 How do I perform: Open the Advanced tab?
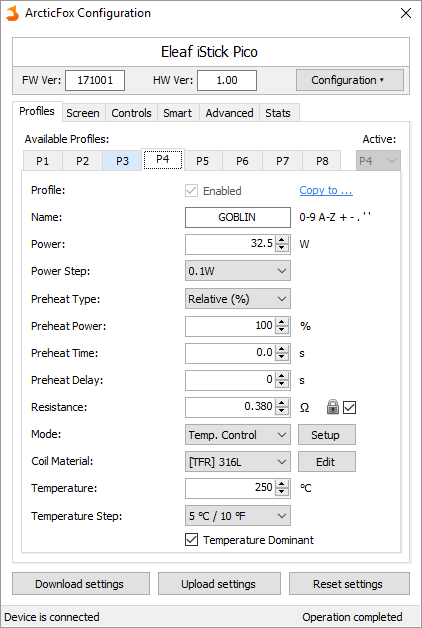pos(229,113)
